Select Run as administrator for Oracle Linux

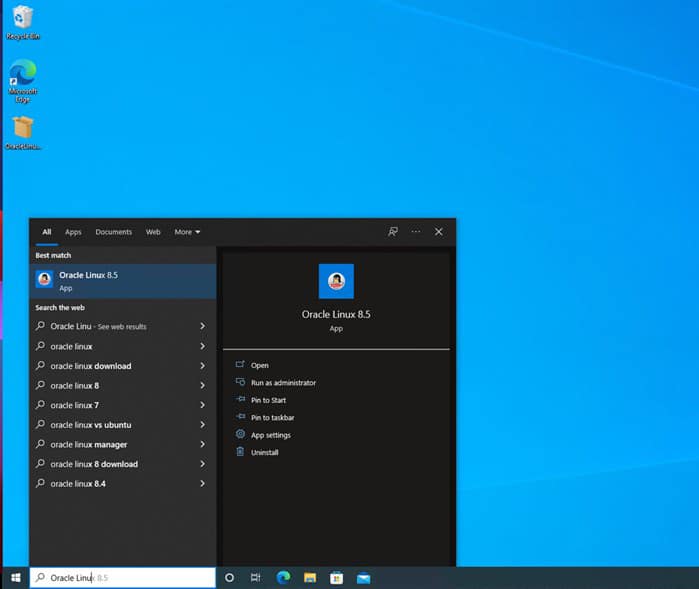pos(283,383)
